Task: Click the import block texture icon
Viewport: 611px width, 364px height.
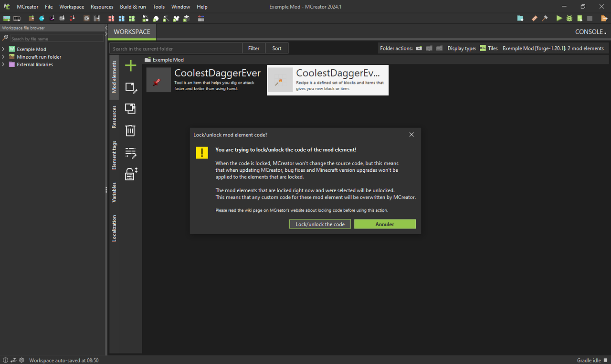Action: point(31,19)
